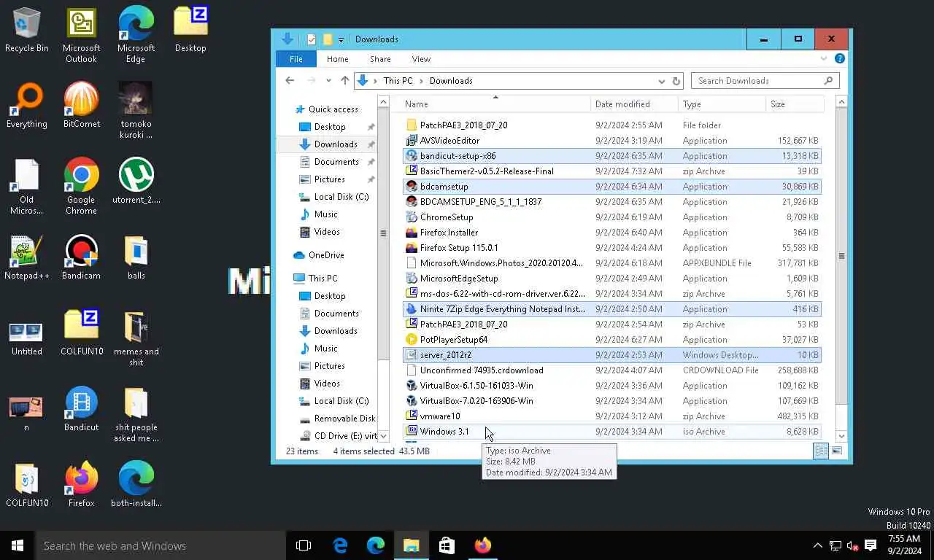The image size is (934, 560).
Task: Click the Back arrow in Explorer
Action: (x=290, y=81)
